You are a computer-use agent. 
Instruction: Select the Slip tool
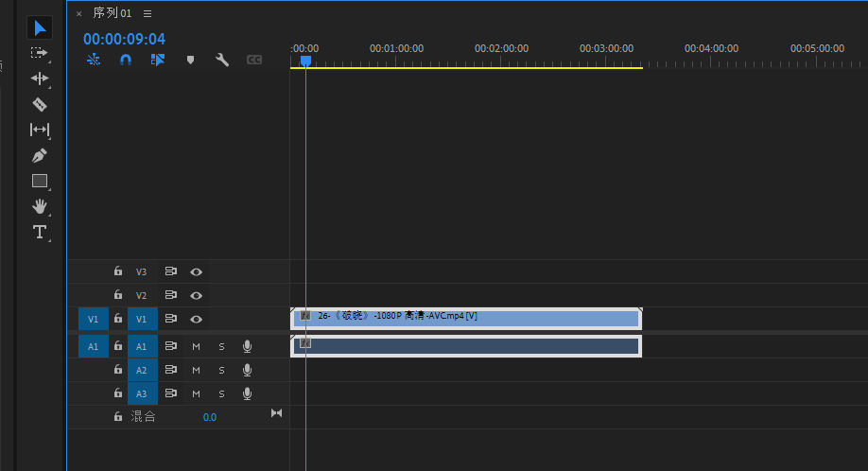tap(40, 130)
